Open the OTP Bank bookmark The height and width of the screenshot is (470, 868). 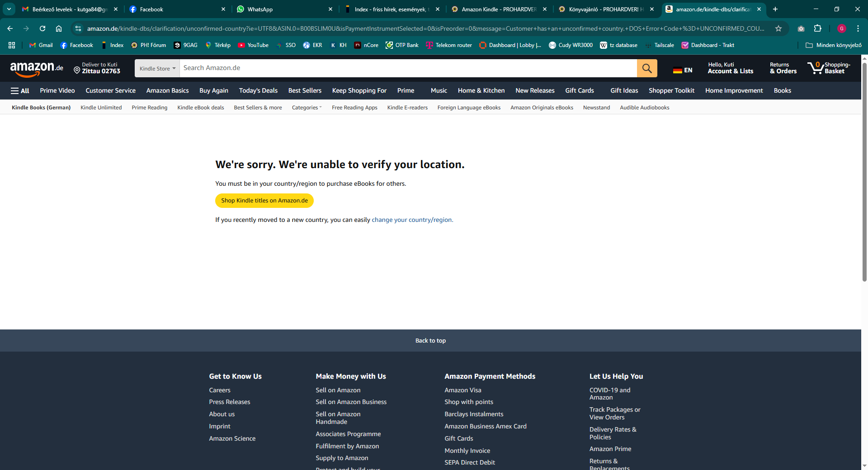pyautogui.click(x=402, y=45)
